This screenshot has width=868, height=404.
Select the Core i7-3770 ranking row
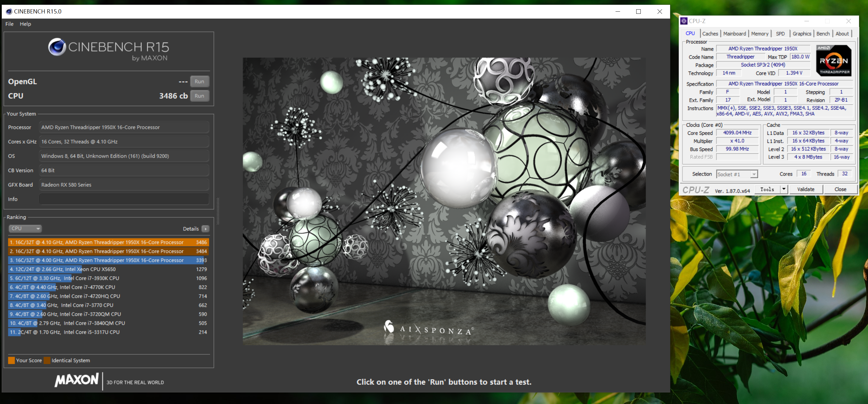point(109,305)
